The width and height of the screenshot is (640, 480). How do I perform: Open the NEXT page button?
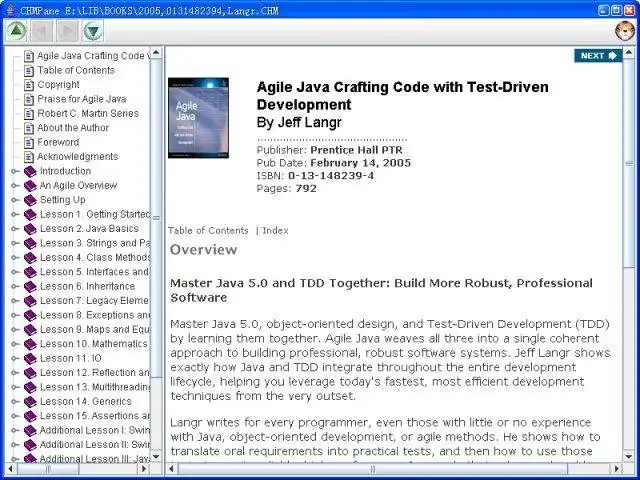point(598,56)
